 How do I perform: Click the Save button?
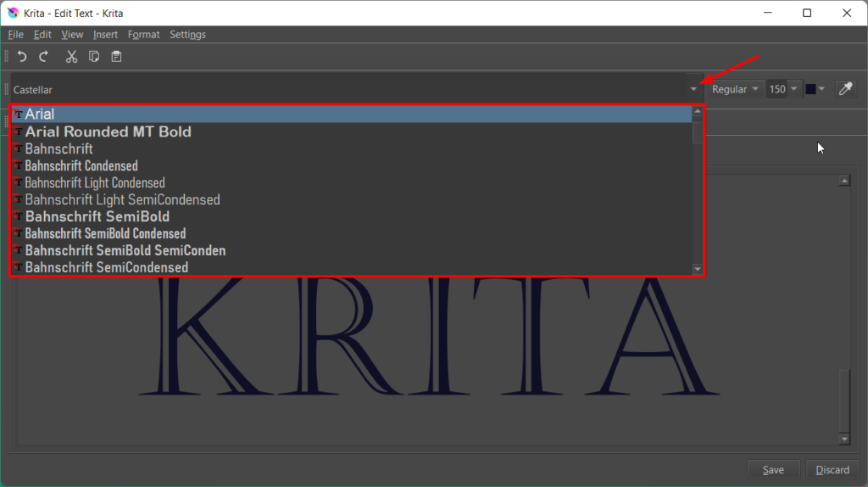(773, 469)
